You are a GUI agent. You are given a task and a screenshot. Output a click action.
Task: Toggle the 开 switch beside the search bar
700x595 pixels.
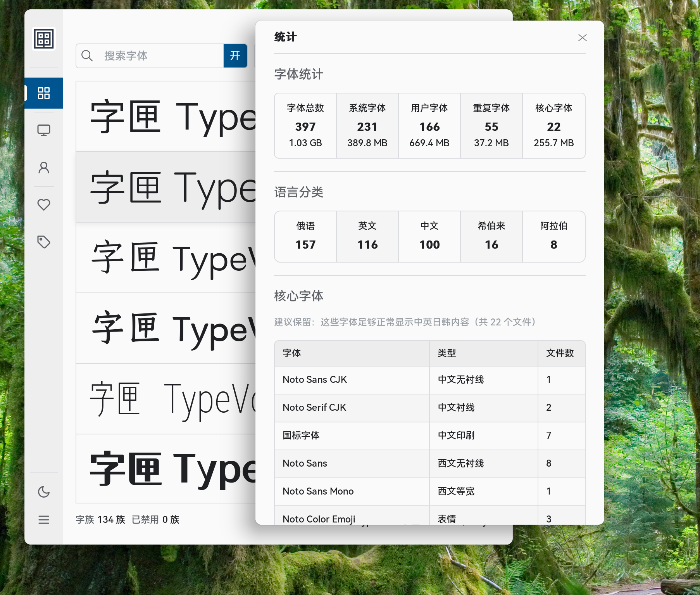235,56
